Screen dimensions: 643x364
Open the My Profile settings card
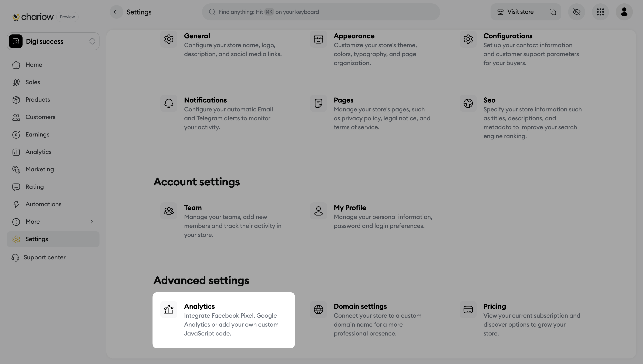click(375, 216)
